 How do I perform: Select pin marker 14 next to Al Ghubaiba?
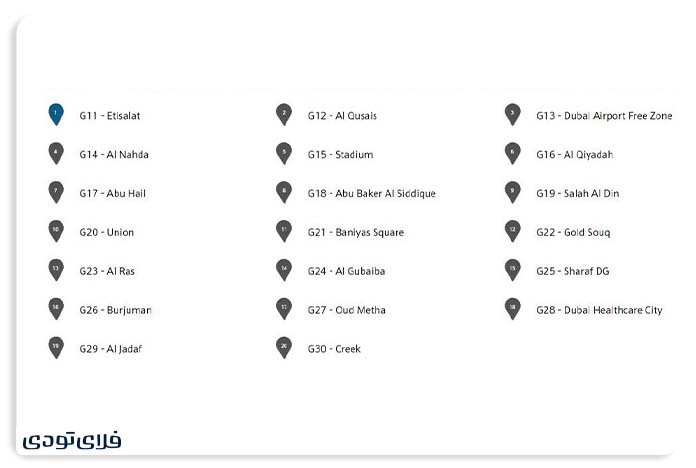tap(284, 270)
